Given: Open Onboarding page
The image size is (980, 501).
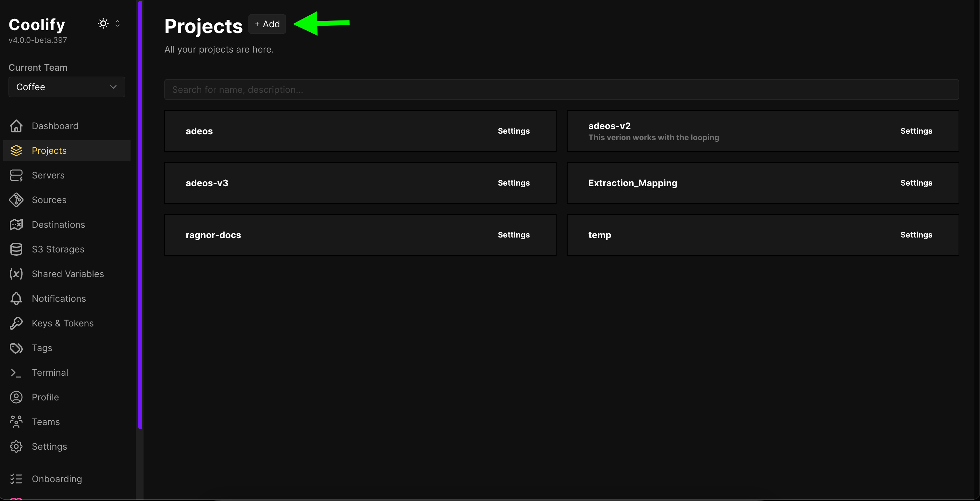Looking at the screenshot, I should [67, 479].
